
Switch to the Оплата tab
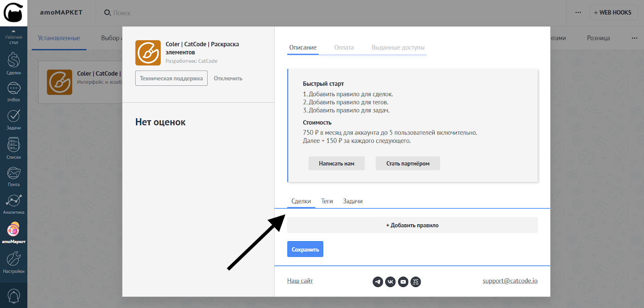click(344, 48)
